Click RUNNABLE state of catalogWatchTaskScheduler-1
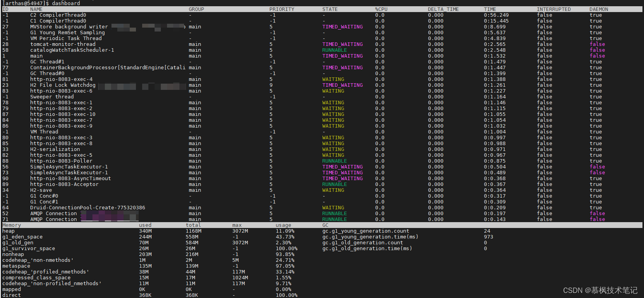Viewport: 644px width, 298px height. (x=335, y=50)
